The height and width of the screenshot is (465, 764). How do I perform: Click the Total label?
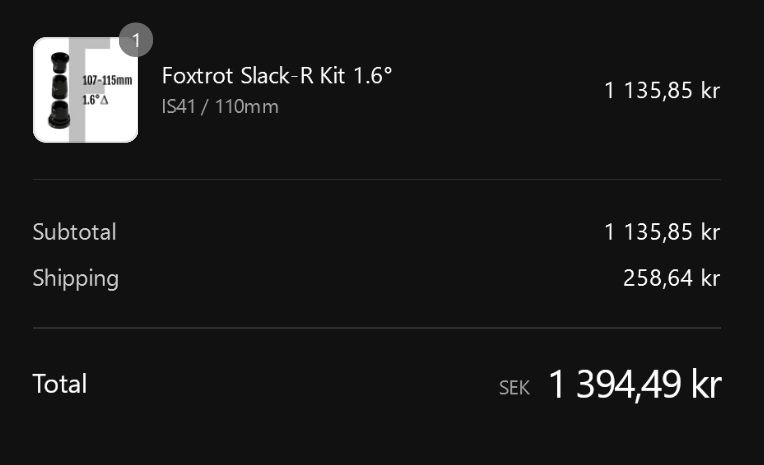coord(59,384)
